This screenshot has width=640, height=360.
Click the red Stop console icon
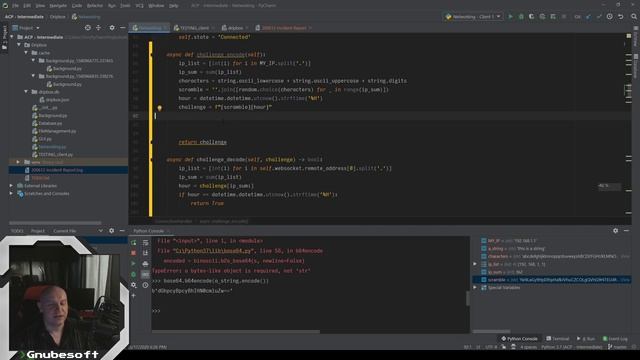(133, 253)
